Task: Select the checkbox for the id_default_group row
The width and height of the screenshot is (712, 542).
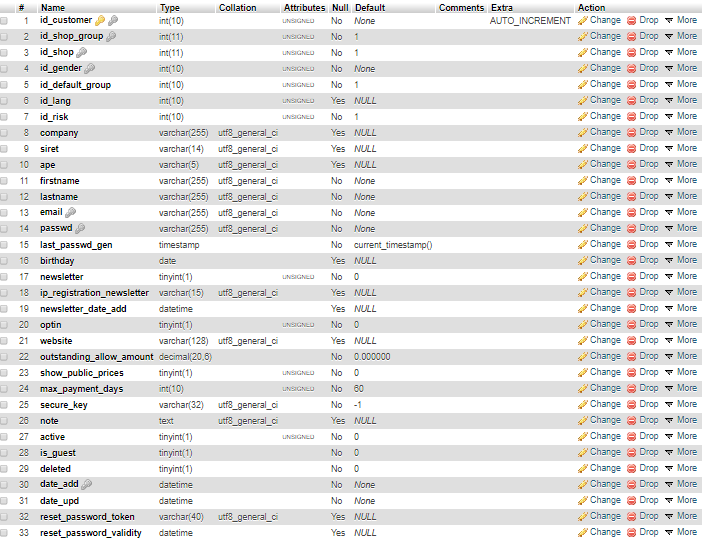Action: coord(4,85)
